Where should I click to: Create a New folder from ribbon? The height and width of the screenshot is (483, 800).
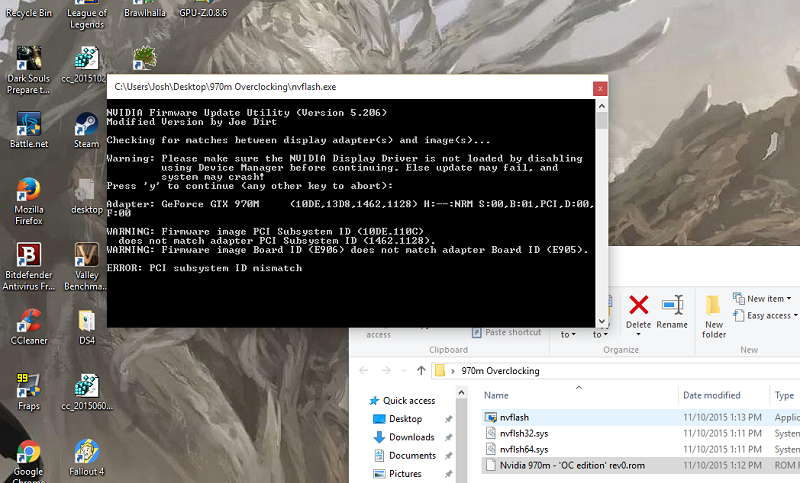click(713, 316)
